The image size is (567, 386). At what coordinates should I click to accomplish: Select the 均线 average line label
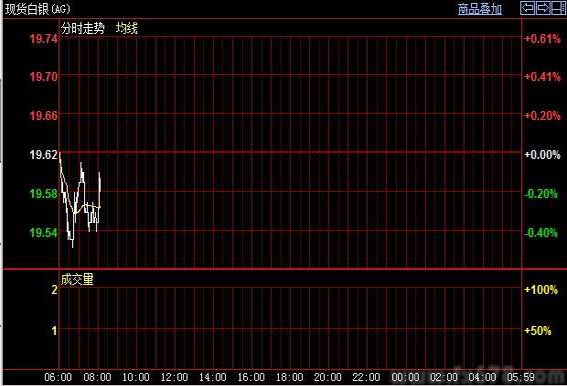click(x=127, y=28)
